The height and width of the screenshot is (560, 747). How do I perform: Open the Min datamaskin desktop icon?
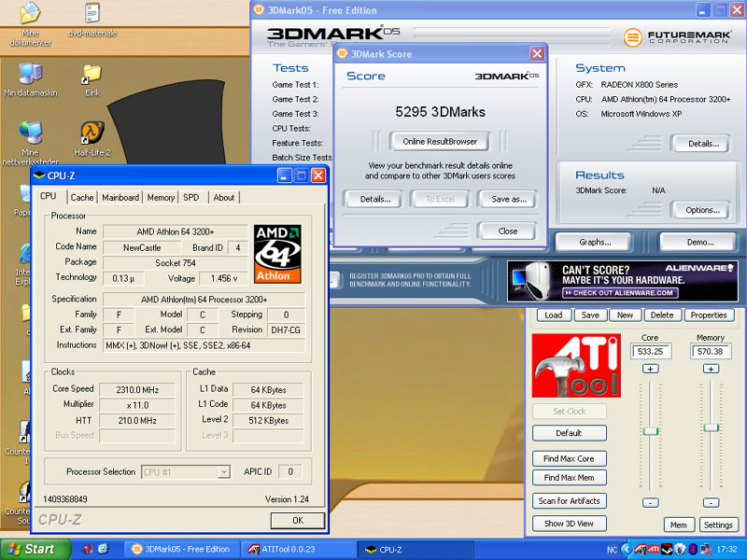pyautogui.click(x=31, y=80)
